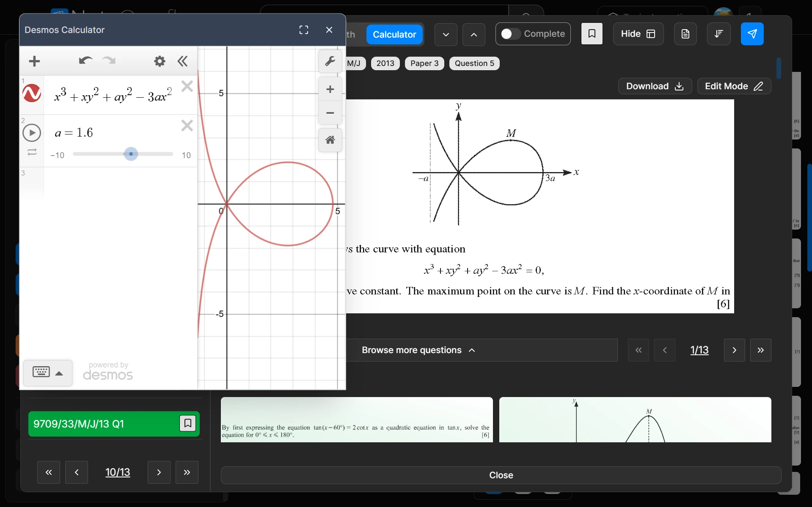Screen dimensions: 812x507
Task: Select the 2013 year tag
Action: click(x=385, y=63)
